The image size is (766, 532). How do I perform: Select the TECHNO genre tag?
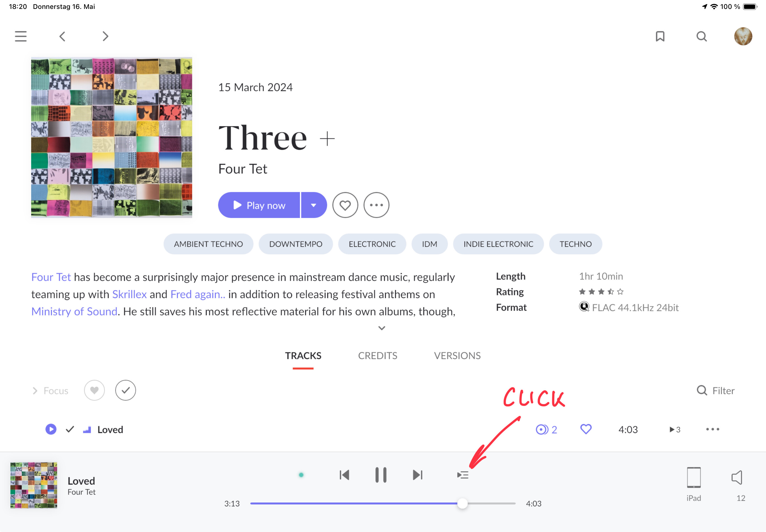coord(575,244)
